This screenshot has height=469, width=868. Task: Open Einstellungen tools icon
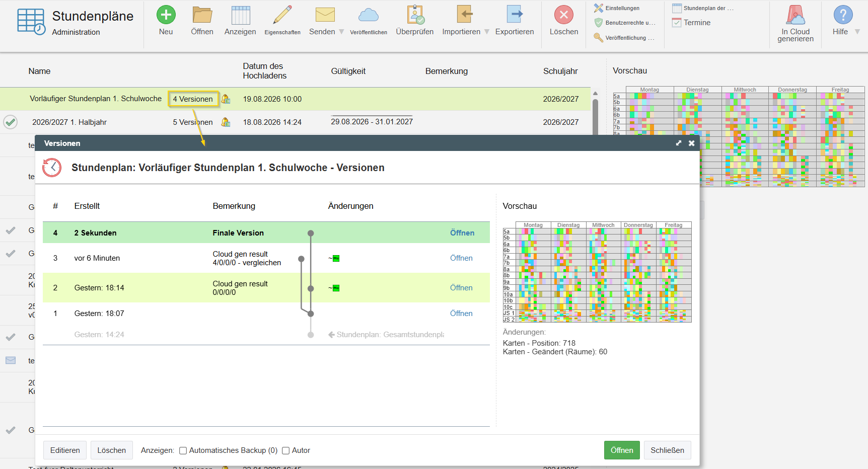[x=599, y=8]
